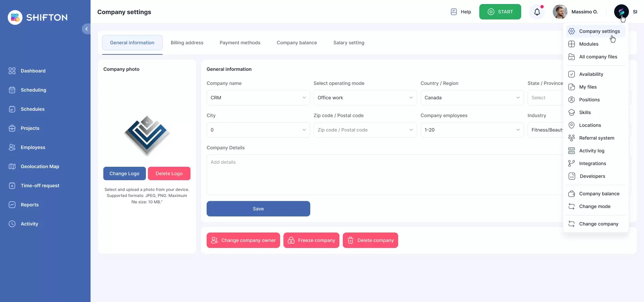
Task: Click the company avatar icon at top right
Action: 621,12
